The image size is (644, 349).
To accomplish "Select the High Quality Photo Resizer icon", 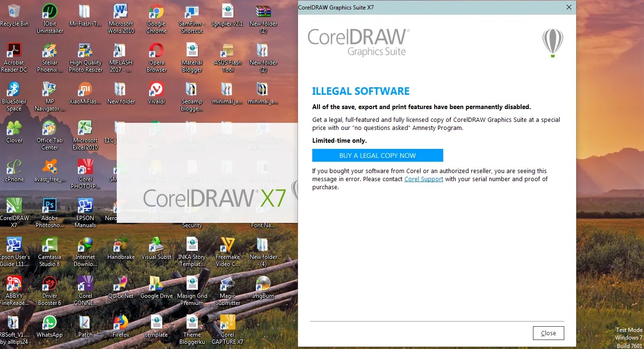I will coord(85,57).
